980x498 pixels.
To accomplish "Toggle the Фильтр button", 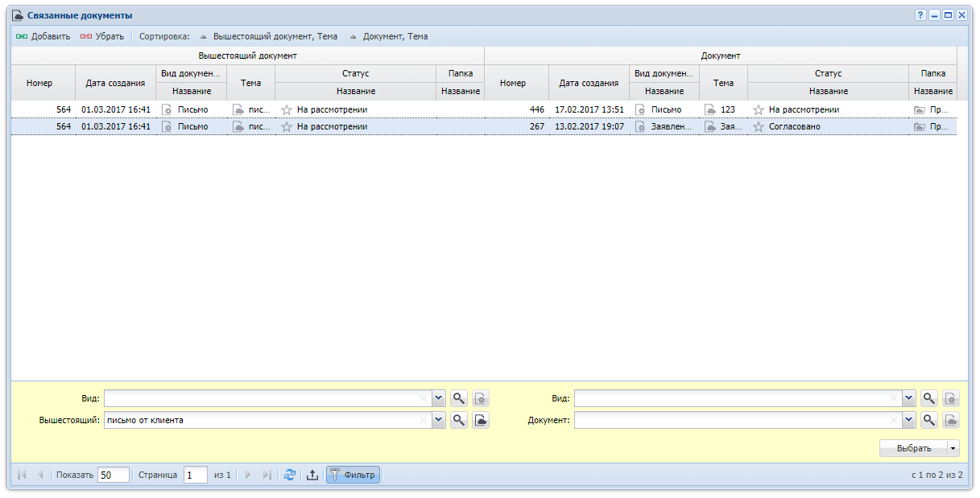I will point(353,475).
